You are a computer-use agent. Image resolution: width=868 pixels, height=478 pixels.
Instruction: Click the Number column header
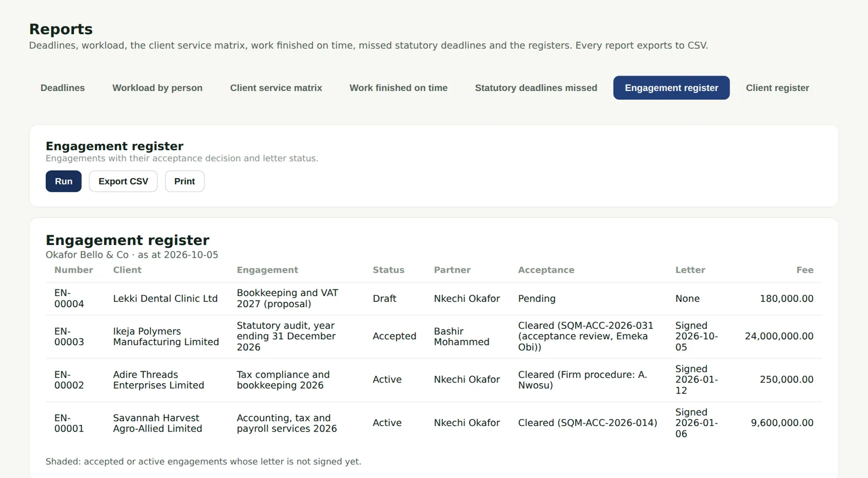click(74, 270)
